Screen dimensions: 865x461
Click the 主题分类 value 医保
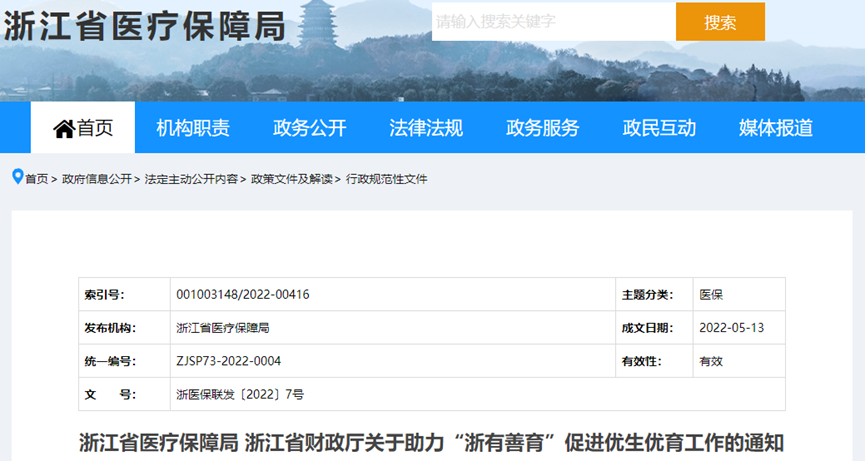[711, 294]
